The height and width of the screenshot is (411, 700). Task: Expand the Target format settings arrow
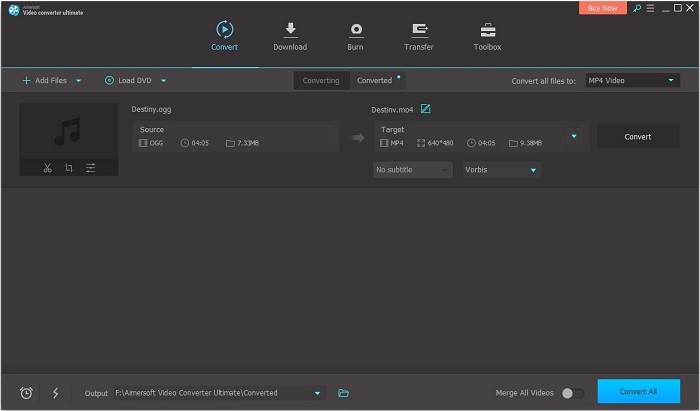click(574, 136)
